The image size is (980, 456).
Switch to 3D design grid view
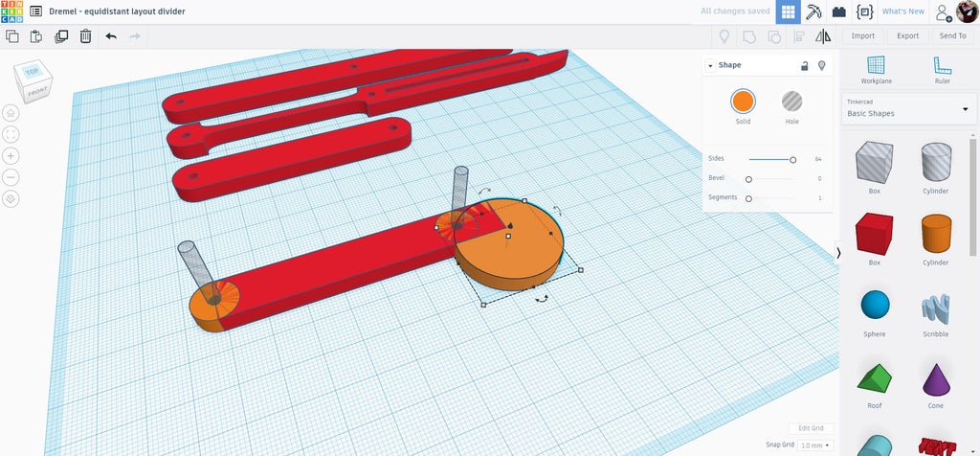click(789, 11)
